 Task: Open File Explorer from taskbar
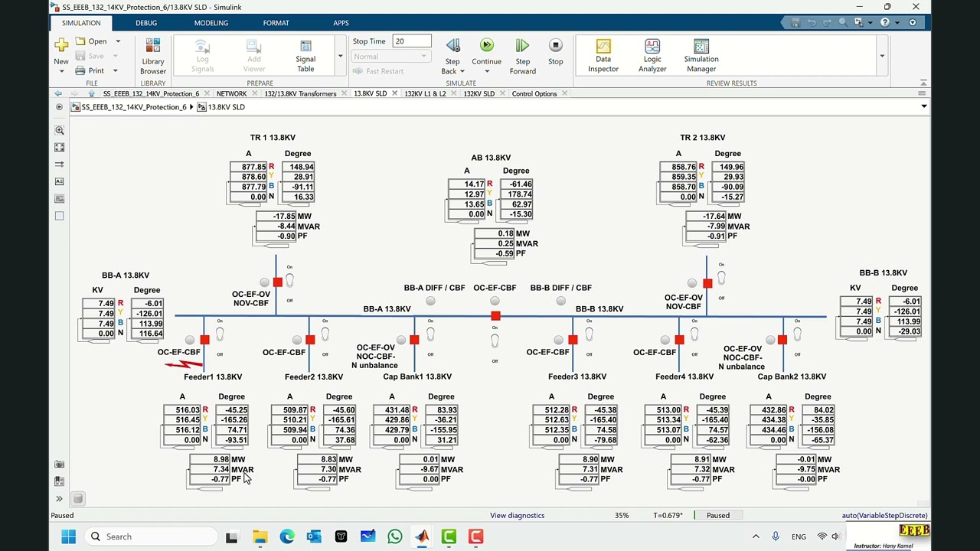[x=260, y=536]
